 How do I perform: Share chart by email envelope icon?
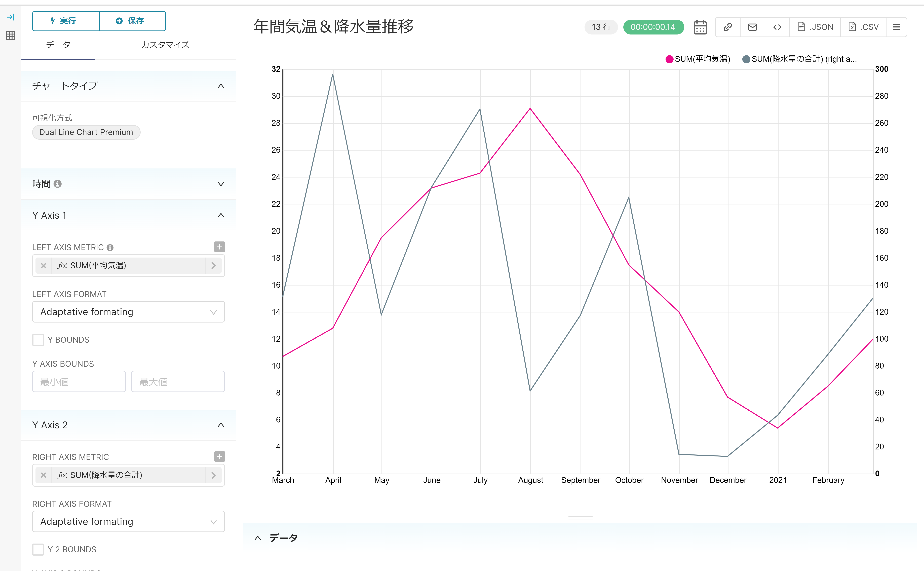(x=753, y=27)
